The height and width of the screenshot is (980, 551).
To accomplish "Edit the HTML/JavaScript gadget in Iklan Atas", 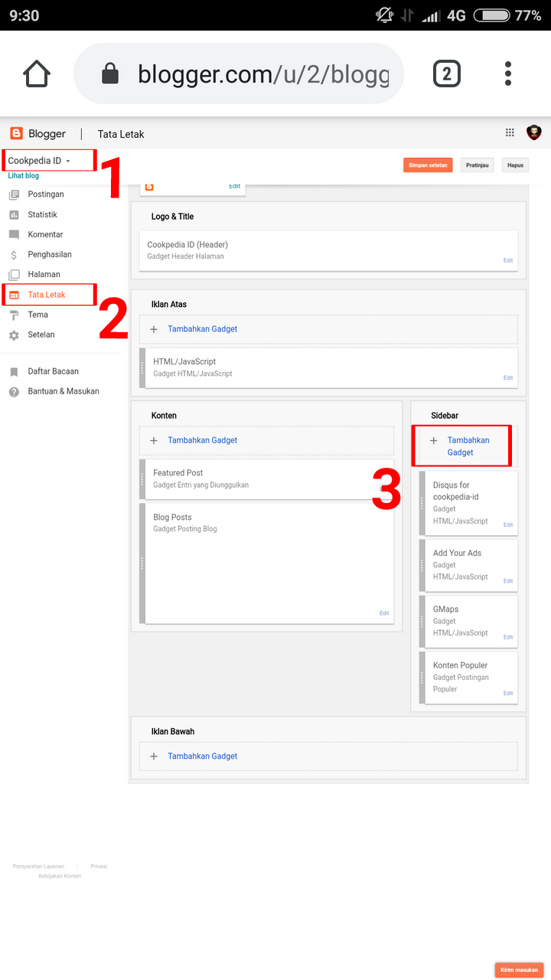I will click(x=508, y=377).
